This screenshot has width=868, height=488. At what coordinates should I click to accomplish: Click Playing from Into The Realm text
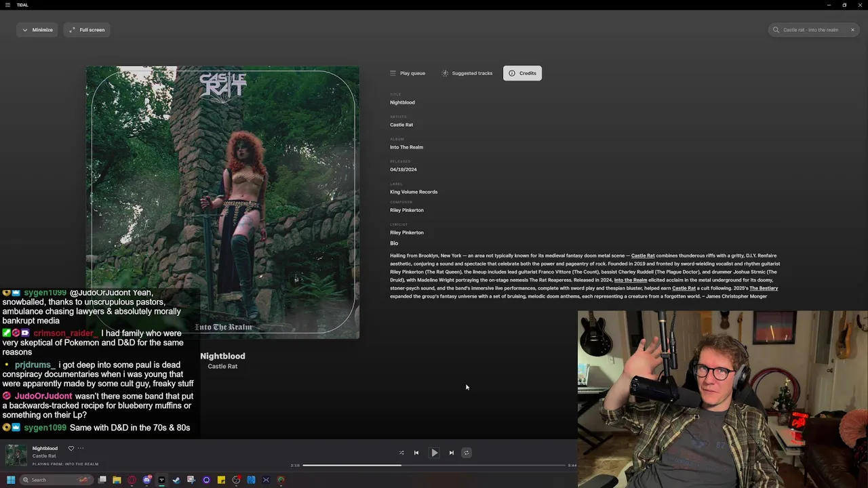(65, 464)
